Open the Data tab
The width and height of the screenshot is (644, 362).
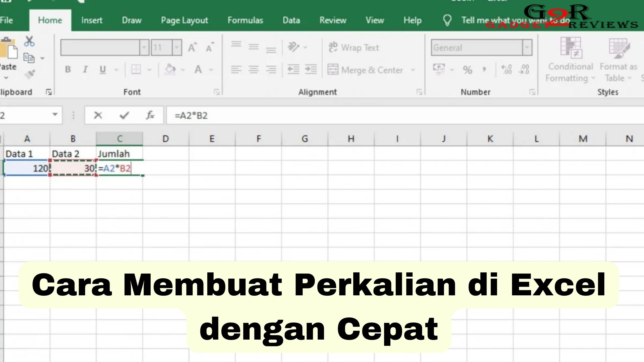click(x=291, y=20)
